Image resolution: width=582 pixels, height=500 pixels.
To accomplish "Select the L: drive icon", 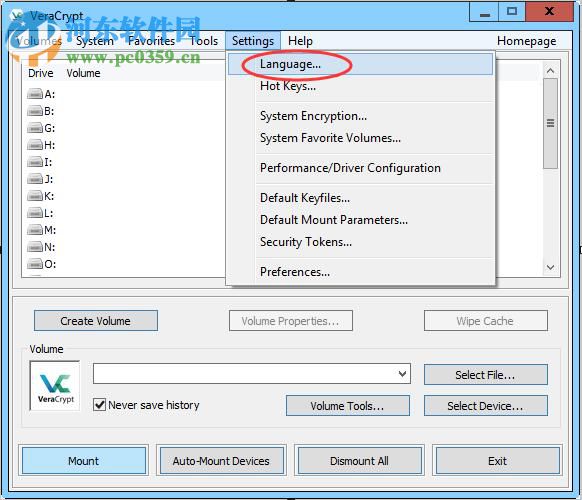I will pos(35,213).
